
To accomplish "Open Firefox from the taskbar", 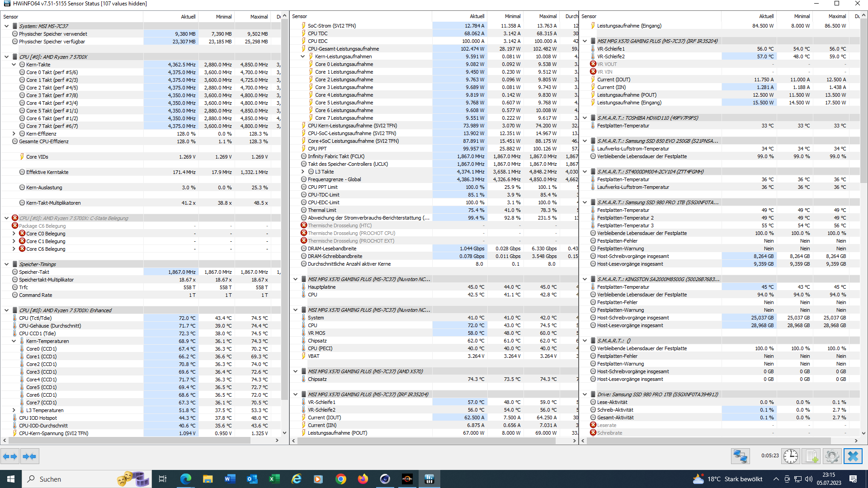I will click(363, 479).
